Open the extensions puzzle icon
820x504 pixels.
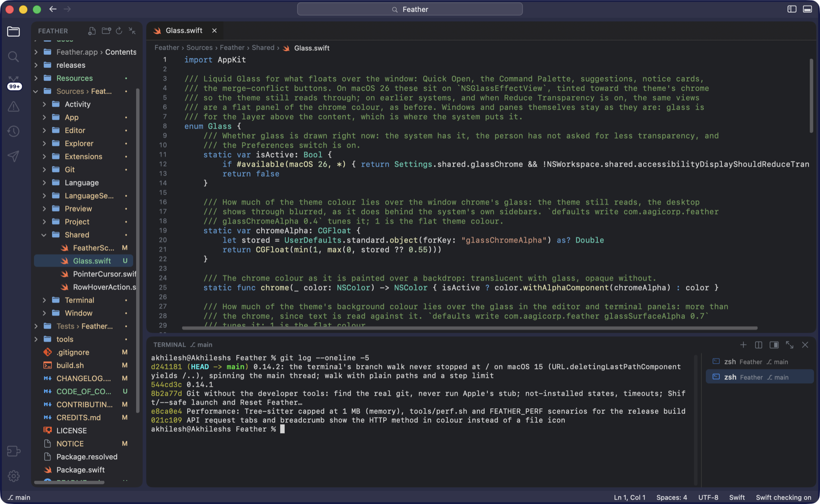coord(14,451)
